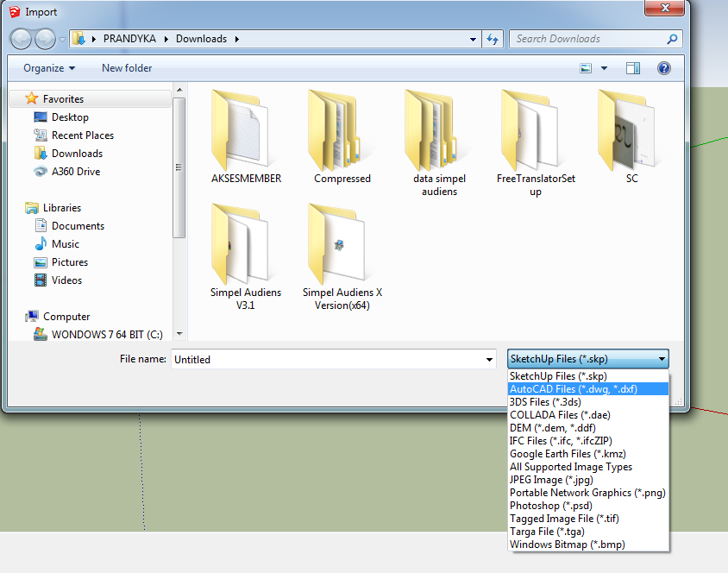Select the AKSESMEMBER folder

[246, 137]
